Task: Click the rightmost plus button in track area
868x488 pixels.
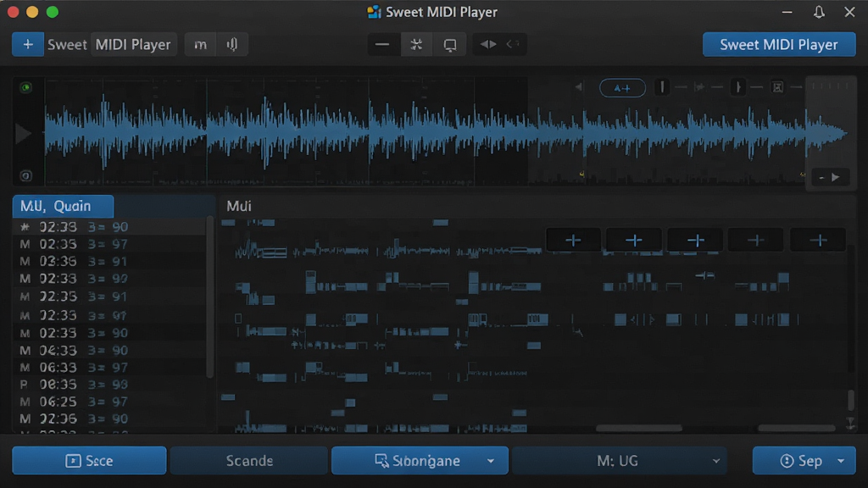Action: (x=818, y=240)
